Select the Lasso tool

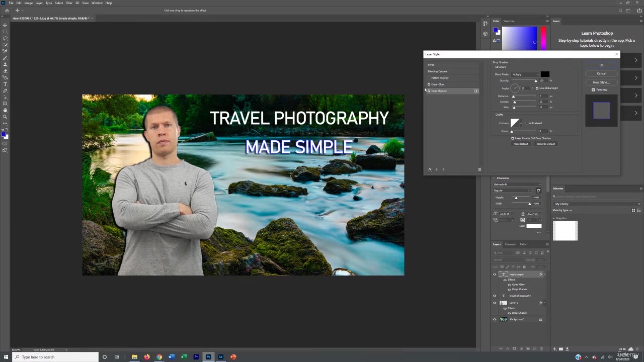[x=5, y=38]
